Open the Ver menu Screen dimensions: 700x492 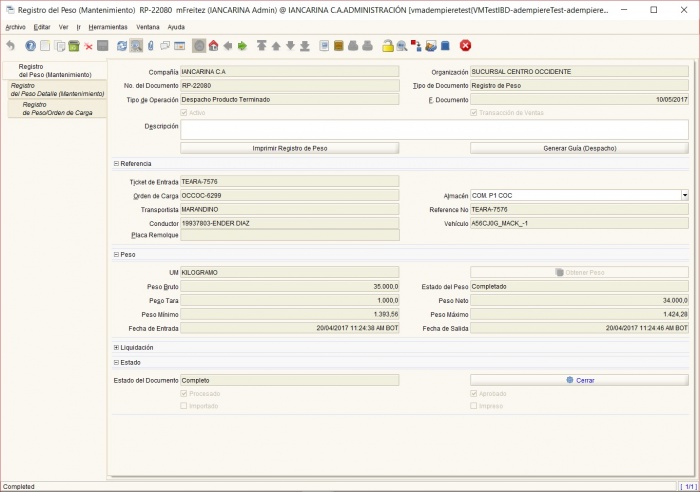point(63,27)
